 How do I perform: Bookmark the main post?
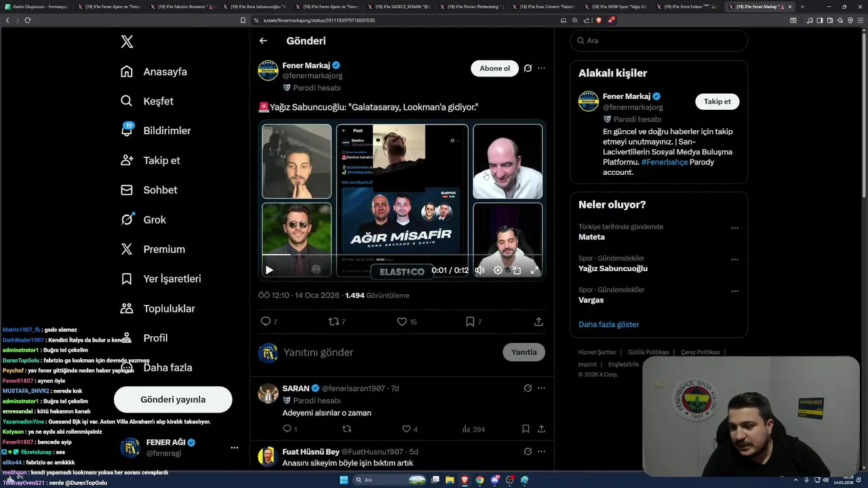coord(470,322)
